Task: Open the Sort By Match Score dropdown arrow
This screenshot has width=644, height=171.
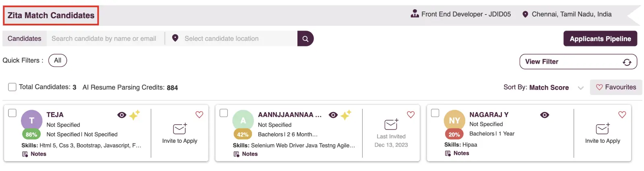Action: (580, 88)
